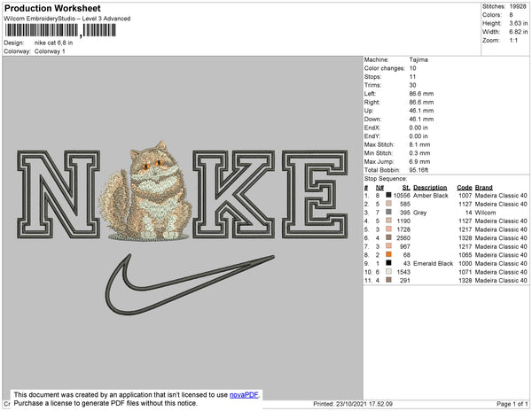Click the Zoom value 1:1
532x411 pixels.
pos(513,41)
